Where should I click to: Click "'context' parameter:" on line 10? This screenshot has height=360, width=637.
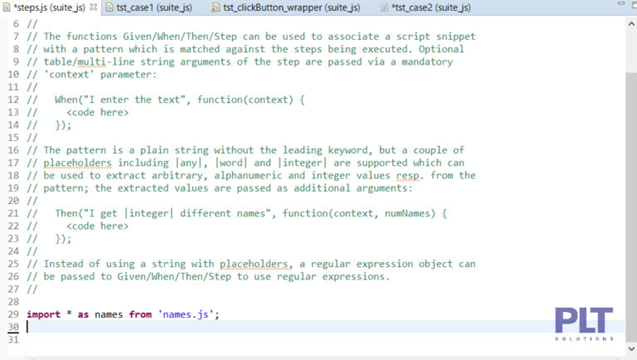[100, 74]
